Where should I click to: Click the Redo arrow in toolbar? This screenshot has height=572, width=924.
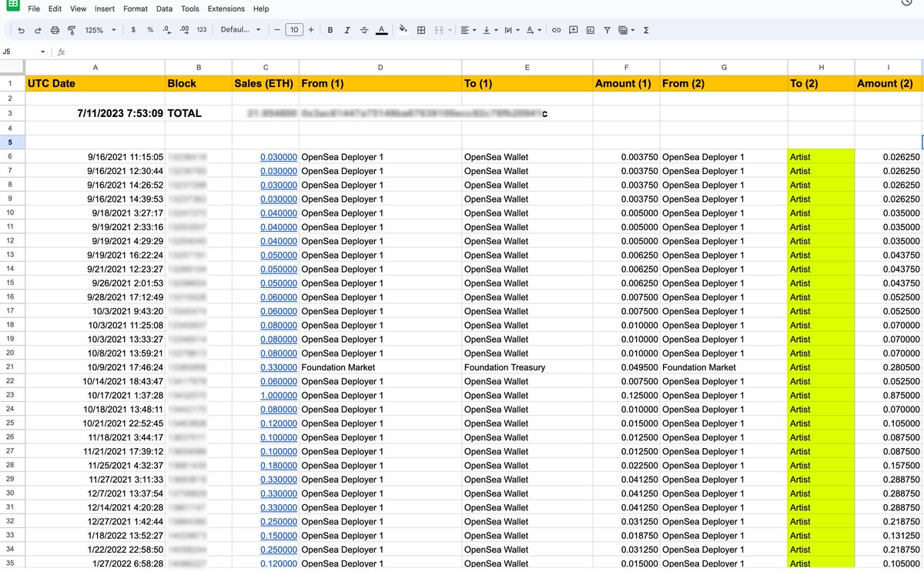pyautogui.click(x=38, y=30)
